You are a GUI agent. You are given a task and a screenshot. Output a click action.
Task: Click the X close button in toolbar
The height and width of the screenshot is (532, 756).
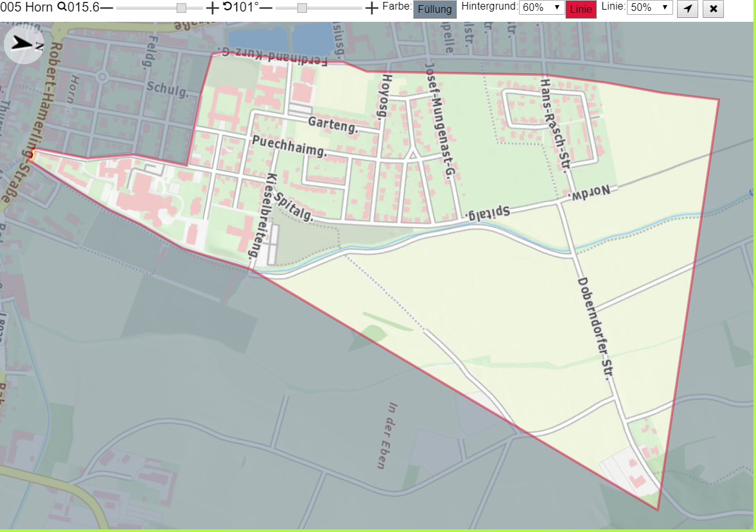click(713, 9)
